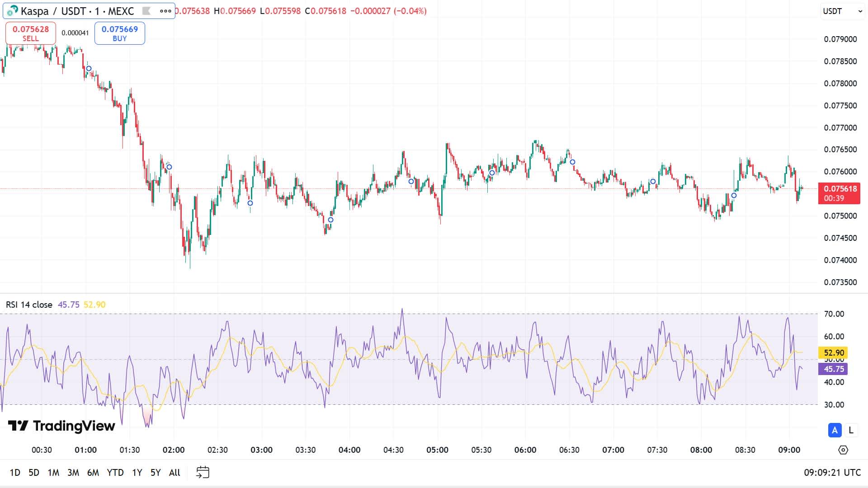Toggle the flag marker next to the symbol name
868x488 pixels.
[x=146, y=11]
